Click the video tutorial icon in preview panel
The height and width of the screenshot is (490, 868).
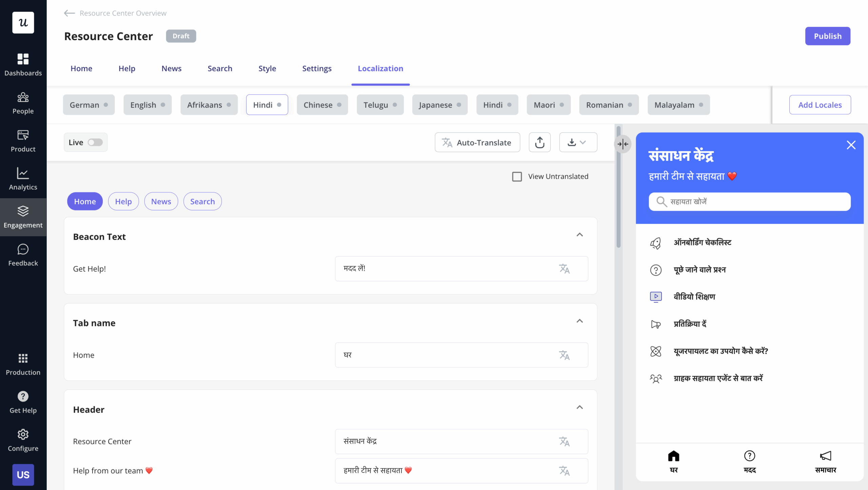pyautogui.click(x=656, y=296)
